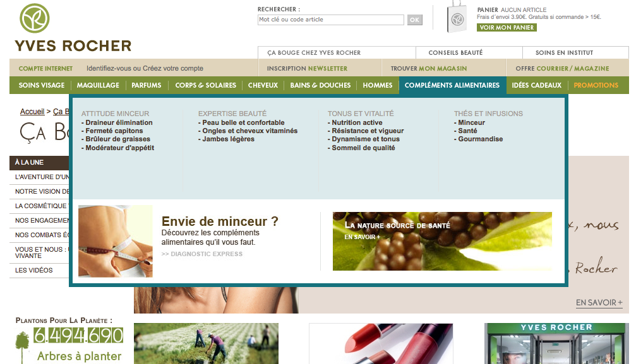
Task: Click the lipstick product image
Action: (381, 344)
